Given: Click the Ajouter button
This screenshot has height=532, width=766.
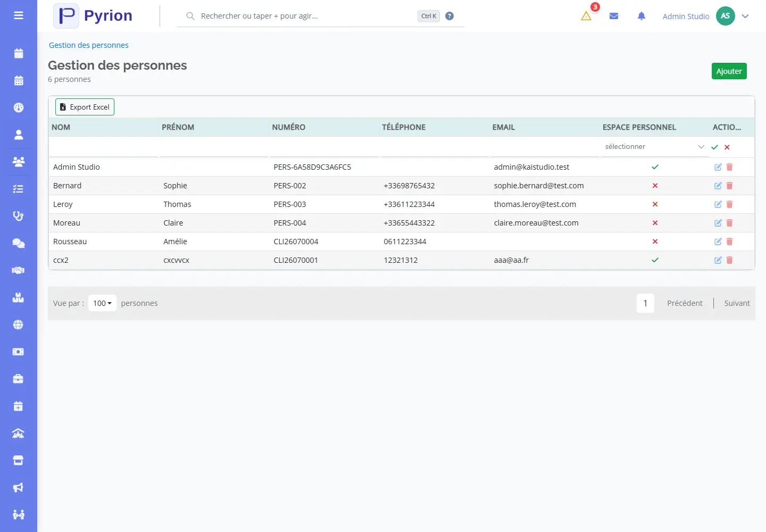Looking at the screenshot, I should (x=729, y=71).
